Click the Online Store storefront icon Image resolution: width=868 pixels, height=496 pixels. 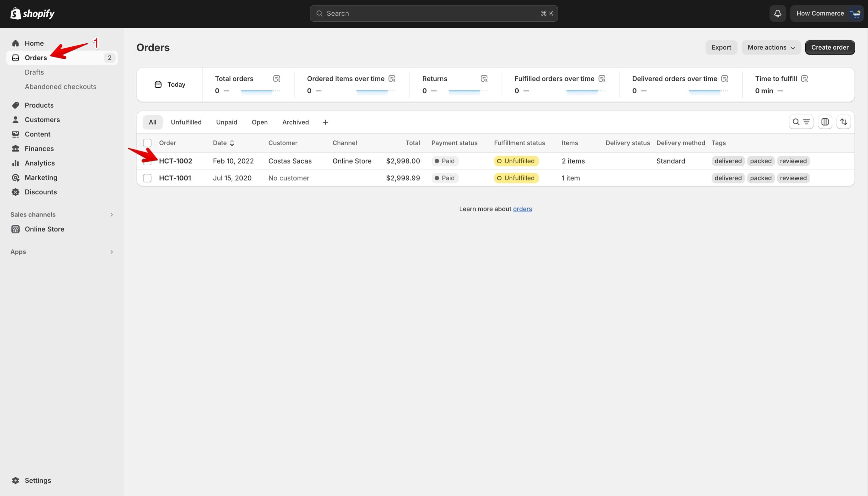tap(15, 229)
